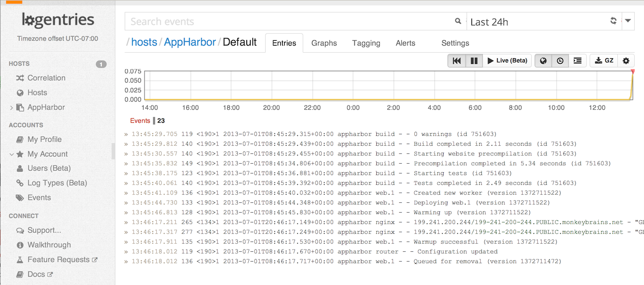This screenshot has width=644, height=285.
Task: Select the Last 24h time range box
Action: (x=544, y=21)
